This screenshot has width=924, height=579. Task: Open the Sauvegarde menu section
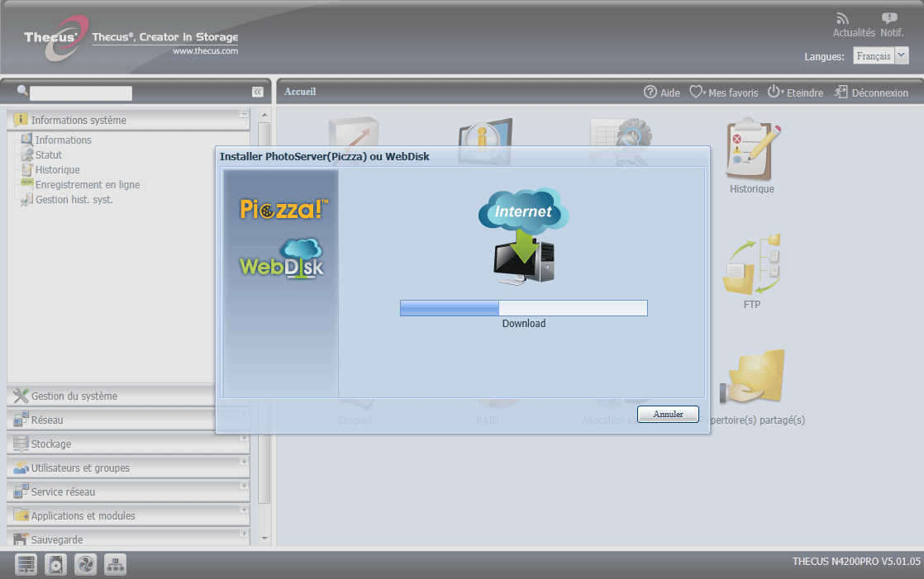coord(128,539)
